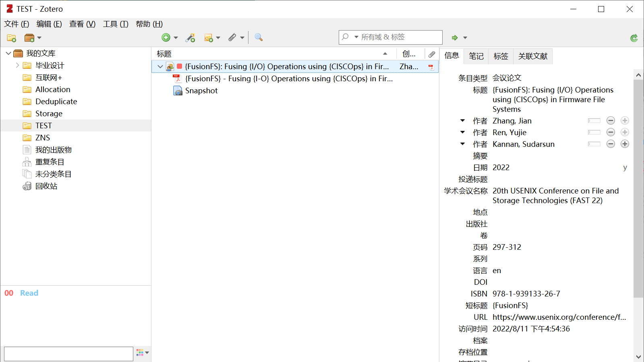This screenshot has height=362, width=644.
Task: Collapse the 我的文库 library tree
Action: click(8, 53)
